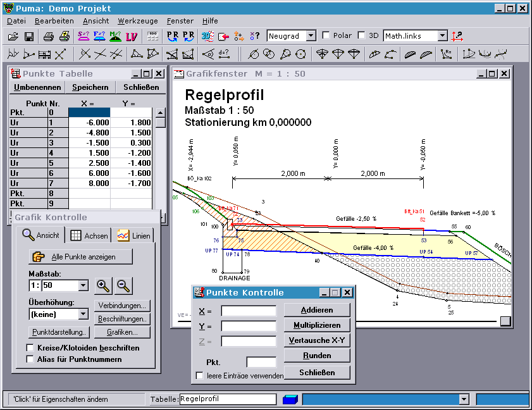The width and height of the screenshot is (532, 410).
Task: Open the Bearbeiten menu
Action: click(54, 21)
